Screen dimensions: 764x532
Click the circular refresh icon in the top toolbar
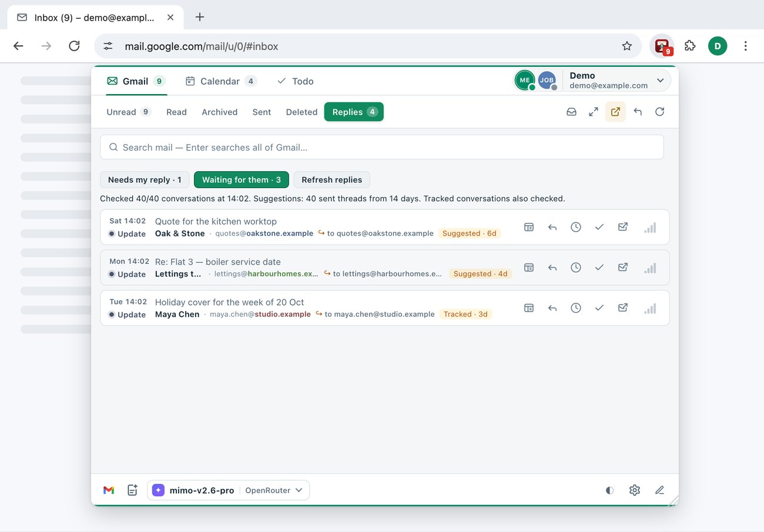(x=660, y=112)
